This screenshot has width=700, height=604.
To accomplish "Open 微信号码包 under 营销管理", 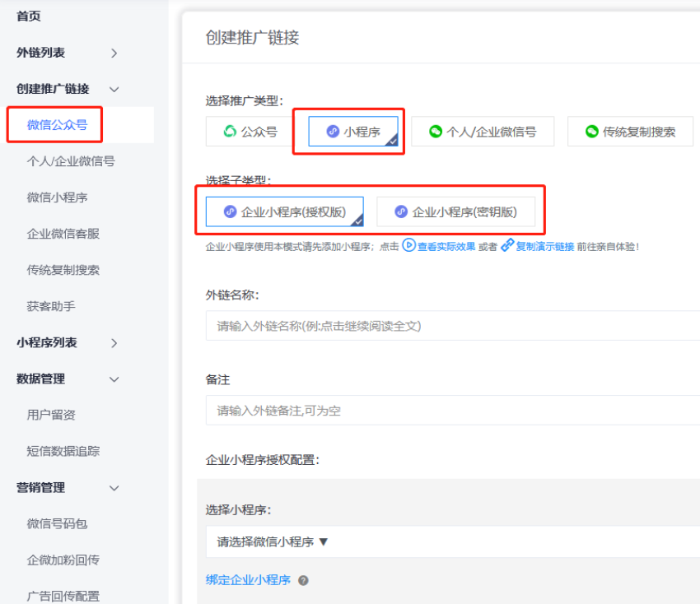I will coord(57,523).
